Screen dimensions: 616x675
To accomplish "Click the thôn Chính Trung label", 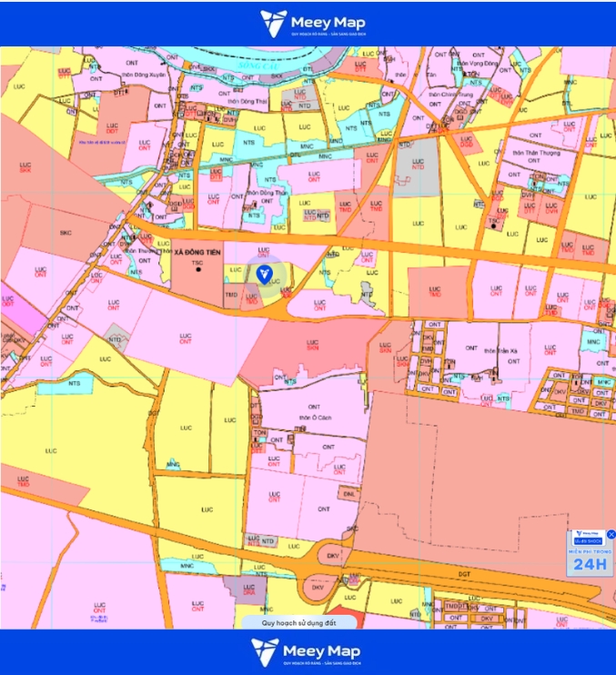I will click(450, 95).
